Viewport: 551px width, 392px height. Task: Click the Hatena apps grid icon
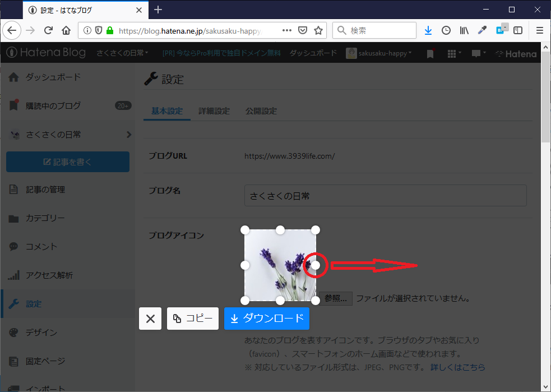pyautogui.click(x=453, y=53)
